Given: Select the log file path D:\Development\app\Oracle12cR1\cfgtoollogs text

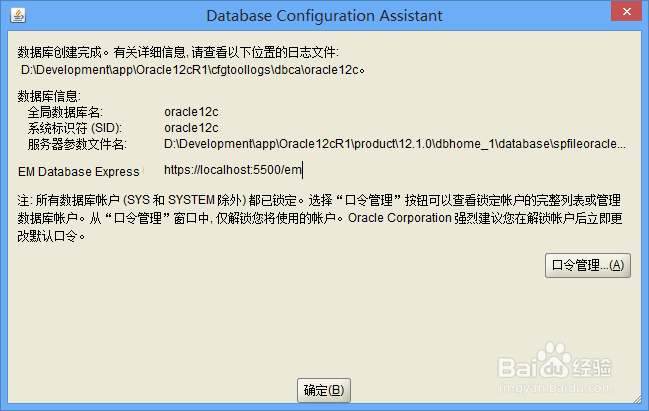Looking at the screenshot, I should (x=193, y=70).
